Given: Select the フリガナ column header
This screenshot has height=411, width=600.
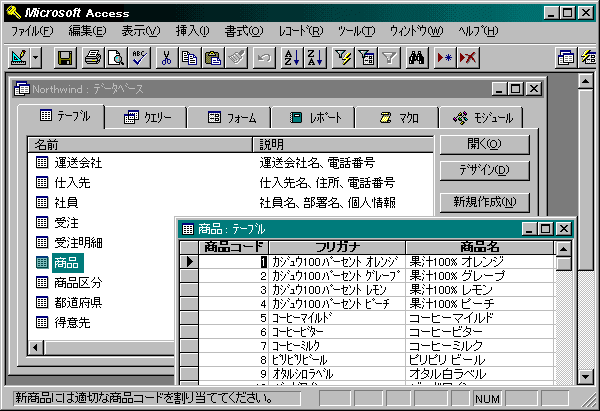Looking at the screenshot, I should point(337,247).
